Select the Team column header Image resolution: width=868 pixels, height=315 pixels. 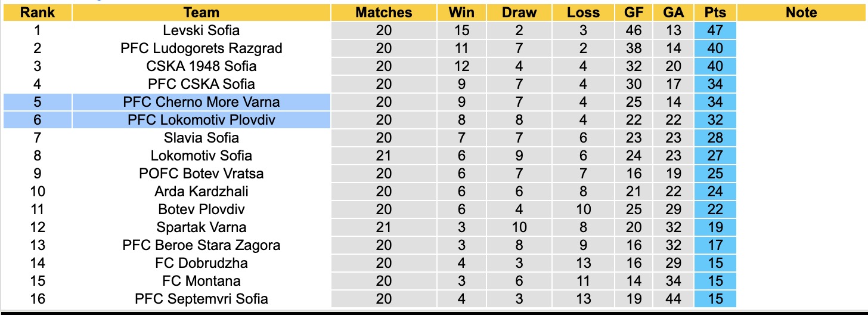[x=201, y=13]
